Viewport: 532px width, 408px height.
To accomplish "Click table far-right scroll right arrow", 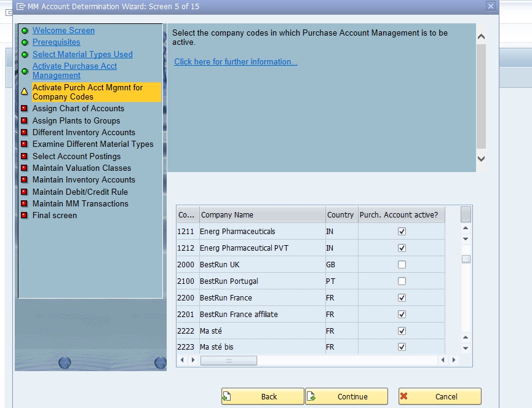I will [454, 360].
